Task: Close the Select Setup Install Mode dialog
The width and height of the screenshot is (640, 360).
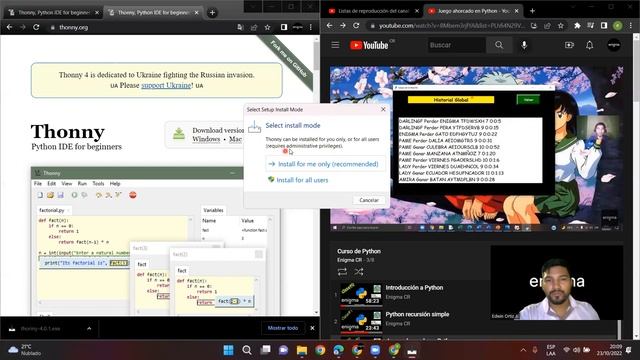Action: pyautogui.click(x=383, y=109)
